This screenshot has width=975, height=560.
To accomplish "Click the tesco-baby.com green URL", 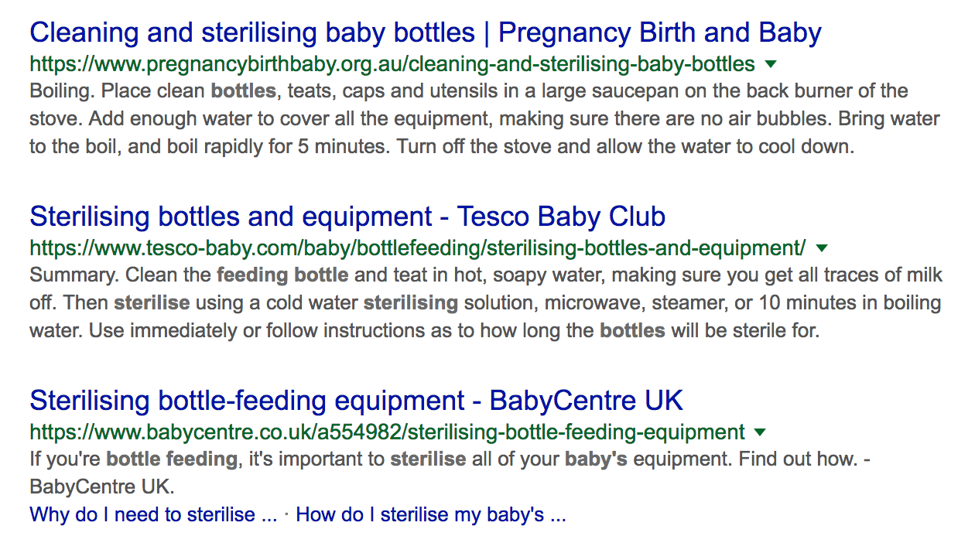I will click(x=417, y=248).
